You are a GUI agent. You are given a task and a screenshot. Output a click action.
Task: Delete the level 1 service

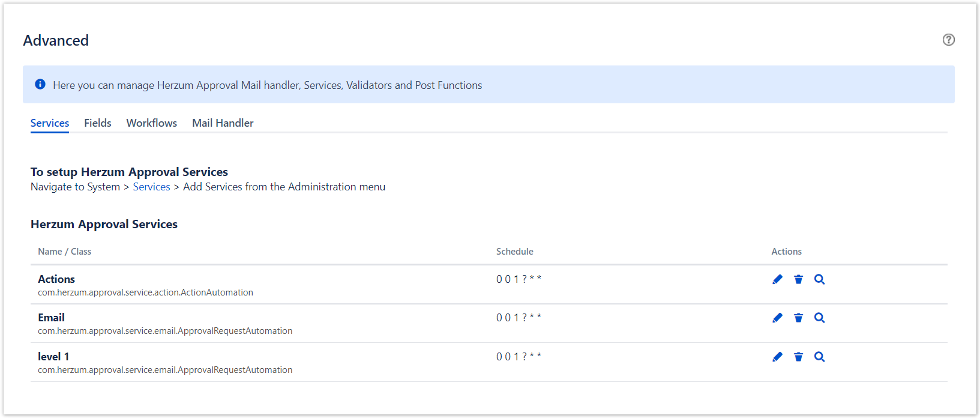pyautogui.click(x=798, y=357)
